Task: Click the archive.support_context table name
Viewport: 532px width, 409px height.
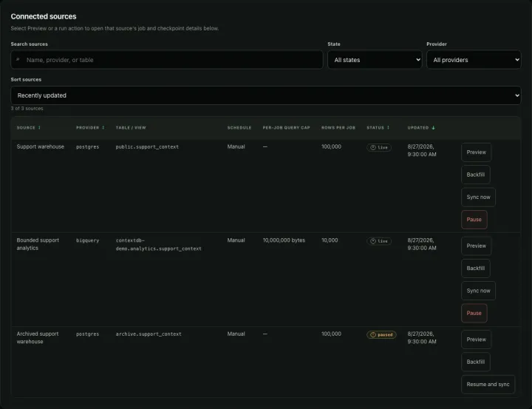Action: [x=149, y=334]
